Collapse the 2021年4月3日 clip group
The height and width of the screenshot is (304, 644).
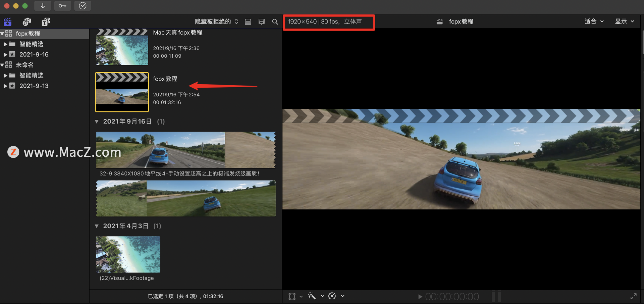click(97, 226)
